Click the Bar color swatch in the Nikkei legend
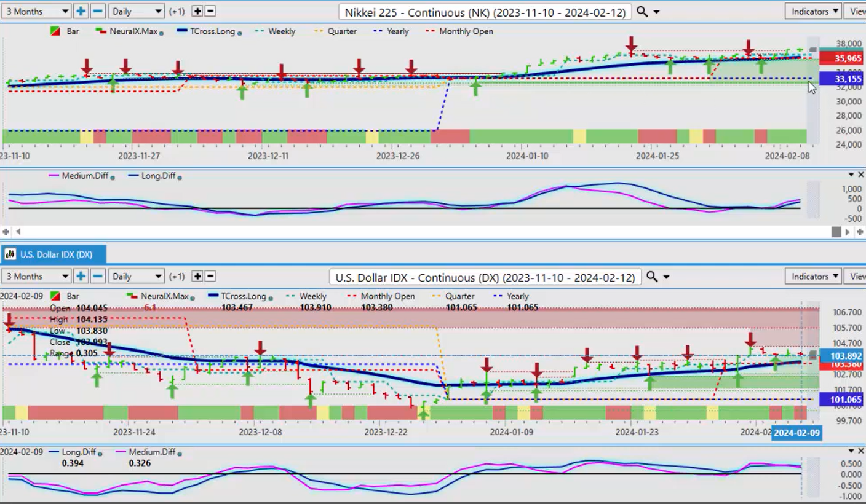Image resolution: width=866 pixels, height=504 pixels. click(x=55, y=31)
